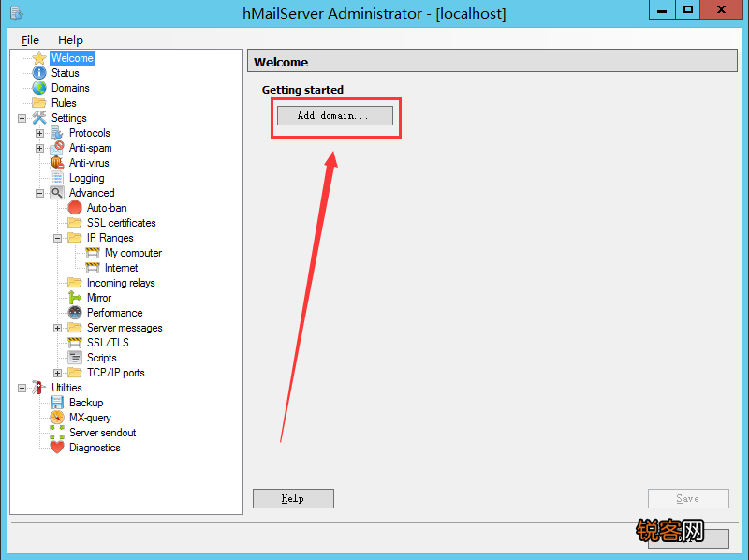
Task: Click the Server messages folder icon
Action: tap(75, 328)
